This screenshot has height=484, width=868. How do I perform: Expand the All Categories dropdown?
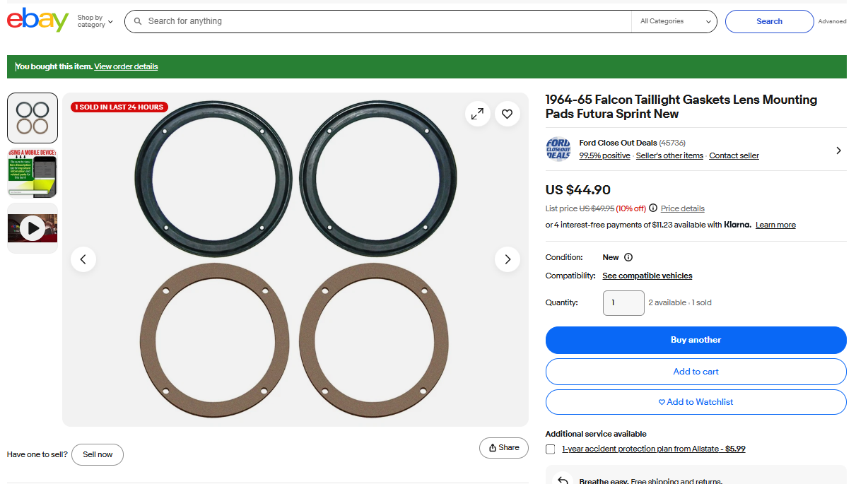point(674,21)
